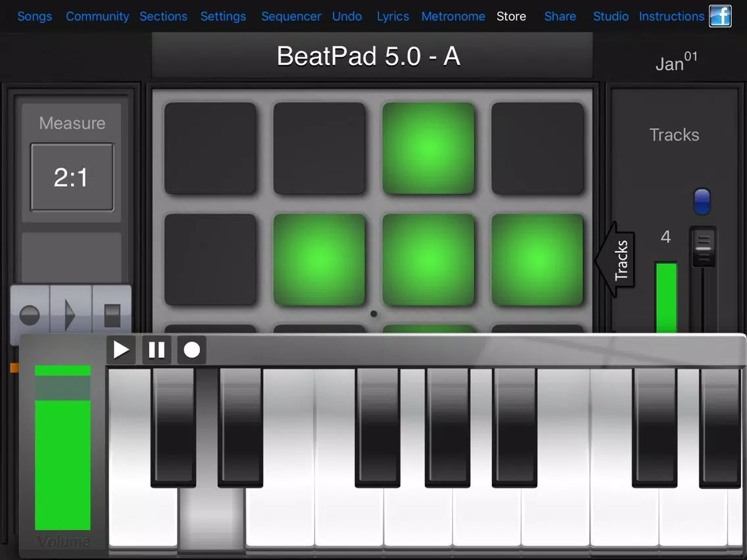The width and height of the screenshot is (747, 560).
Task: Open the Sequencer menu
Action: click(291, 16)
